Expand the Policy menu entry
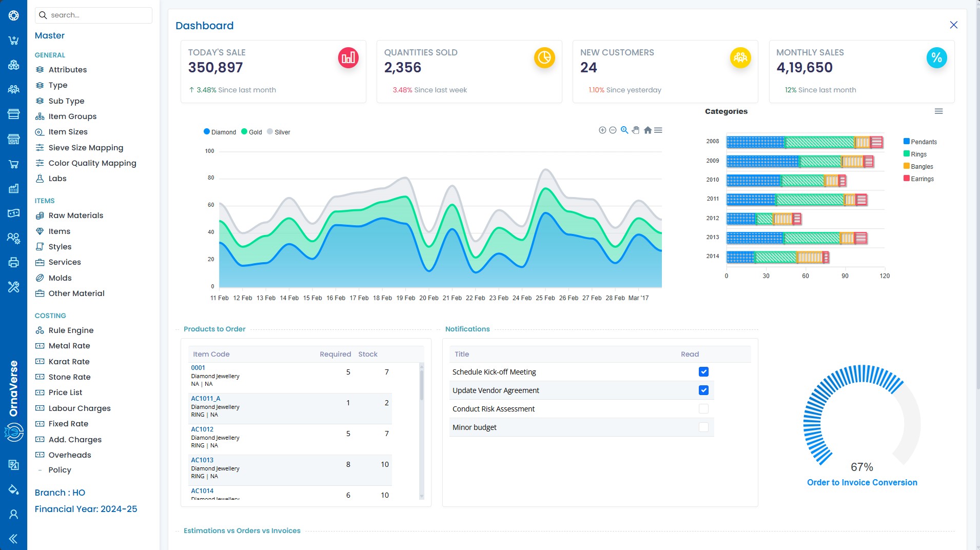980x550 pixels. 60,470
